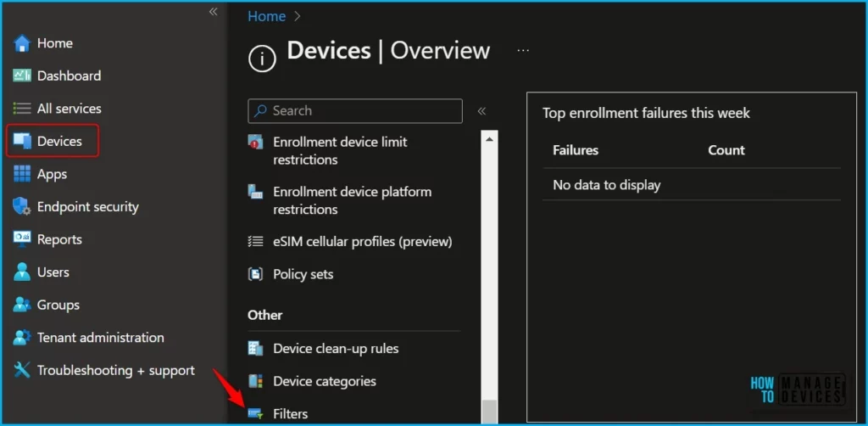Click the Device categories icon

click(x=255, y=381)
